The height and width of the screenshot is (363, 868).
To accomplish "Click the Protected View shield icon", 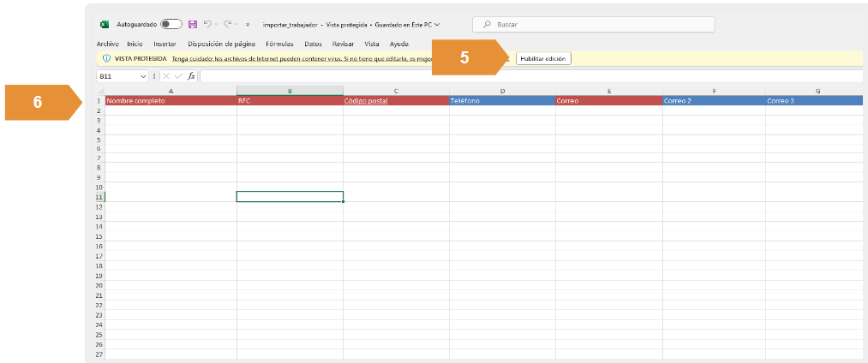I will (106, 58).
